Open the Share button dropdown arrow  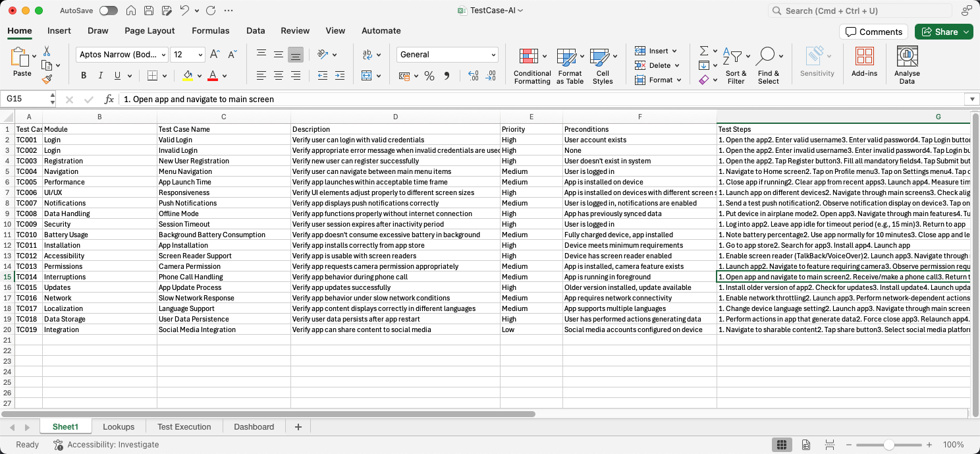(x=966, y=32)
